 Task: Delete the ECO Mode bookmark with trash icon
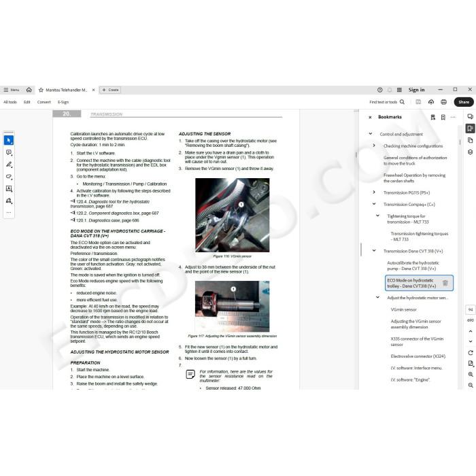(x=445, y=283)
